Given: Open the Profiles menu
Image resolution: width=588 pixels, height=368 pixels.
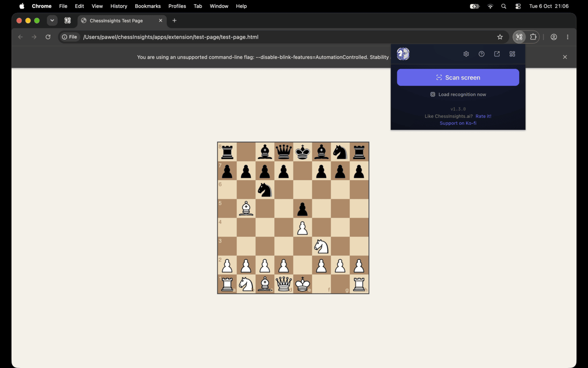Looking at the screenshot, I should [x=177, y=6].
